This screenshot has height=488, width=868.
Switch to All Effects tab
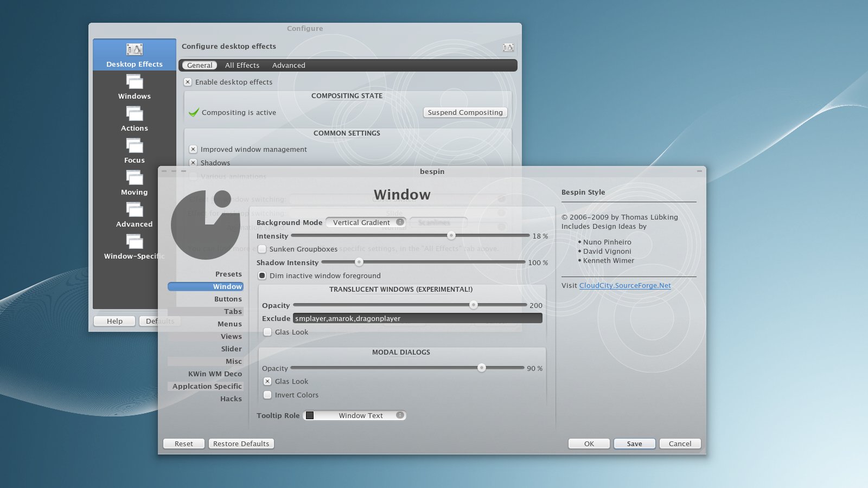242,65
